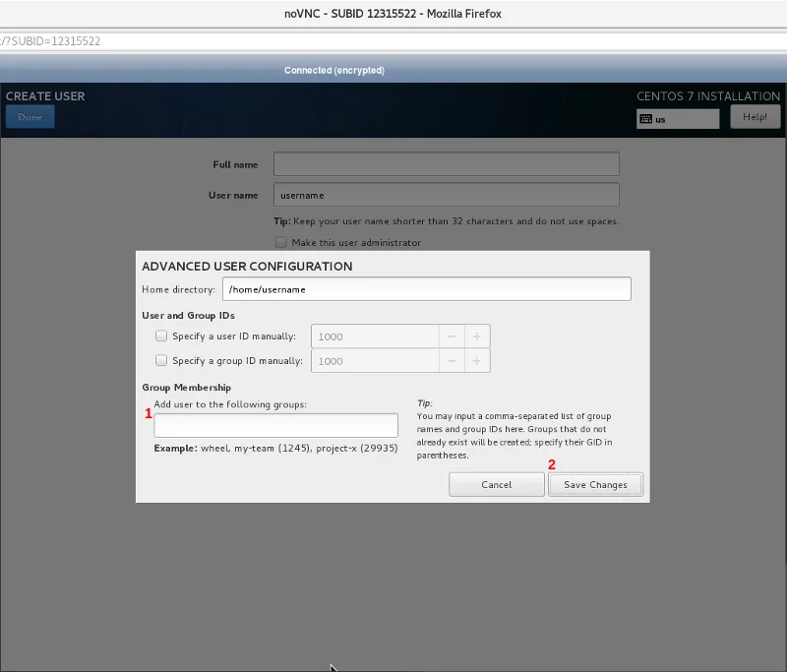Focus the Home directory field

coord(426,289)
